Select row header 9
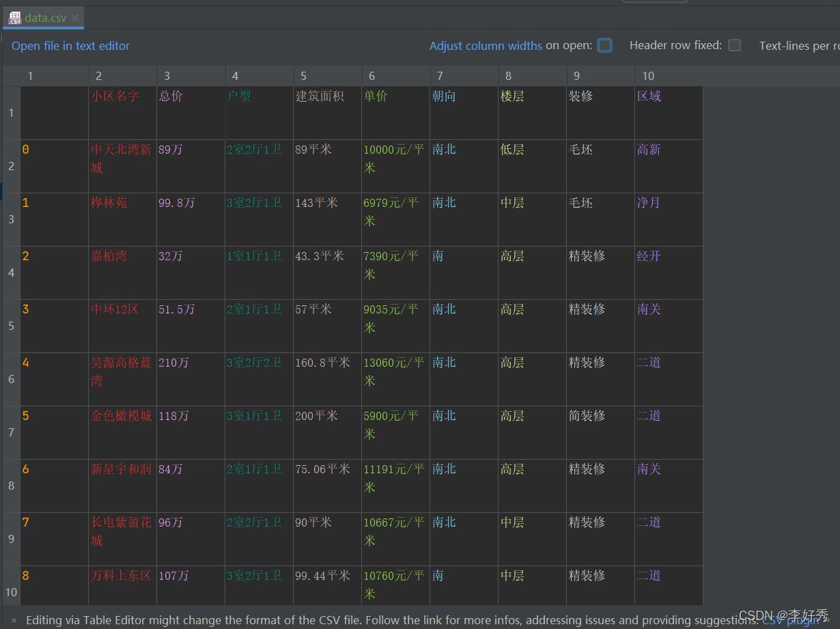840x629 pixels. [12, 539]
